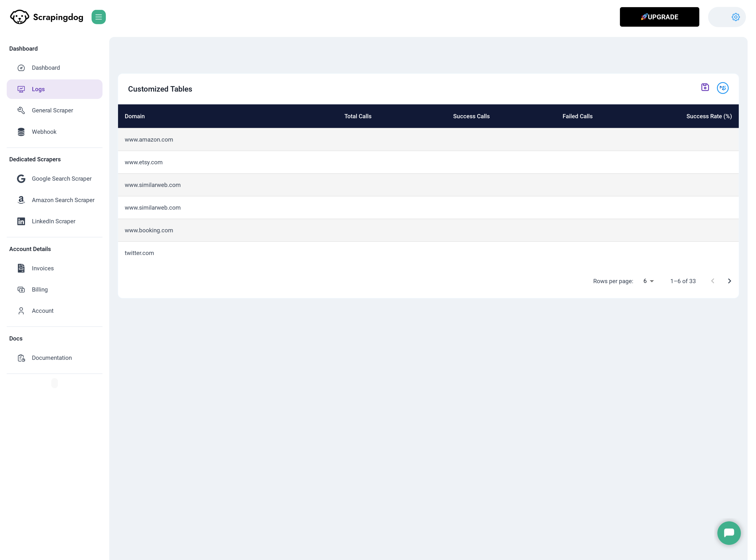The image size is (756, 560).
Task: Select the twitter.com row
Action: click(x=428, y=253)
